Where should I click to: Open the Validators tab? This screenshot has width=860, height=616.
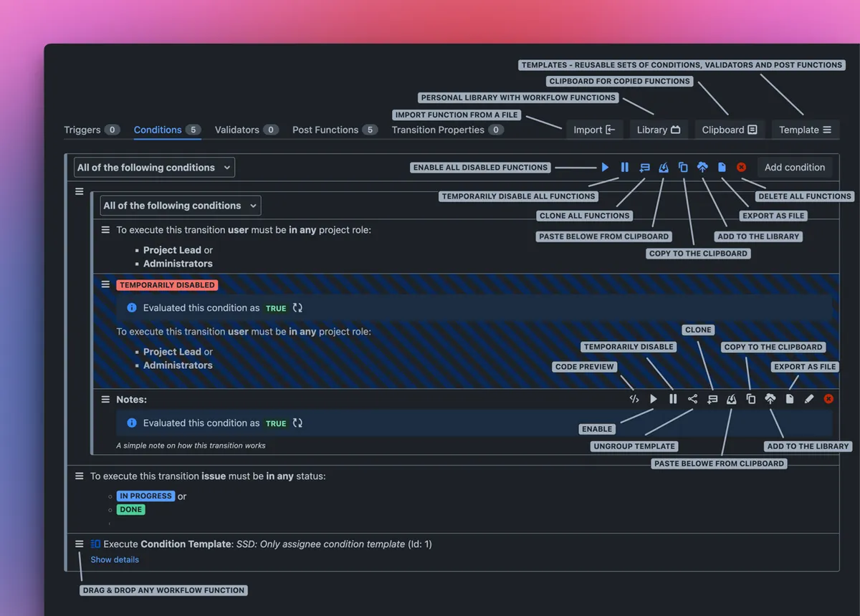247,130
